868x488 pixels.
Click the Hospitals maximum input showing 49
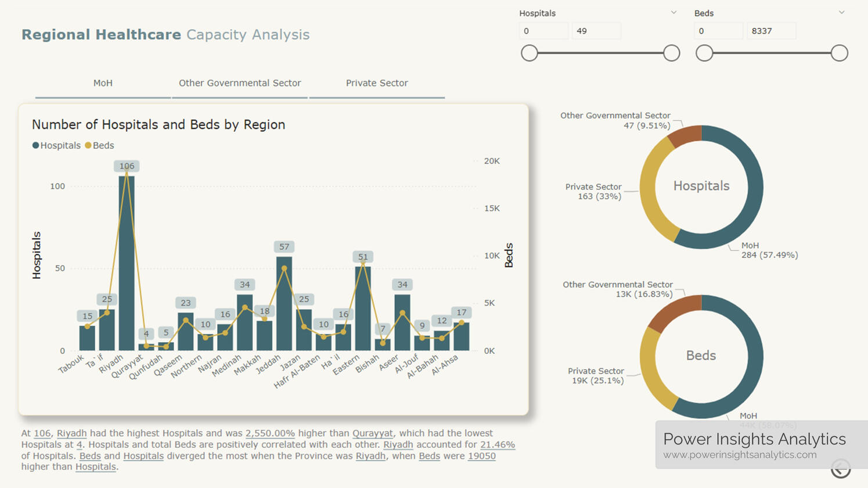pyautogui.click(x=596, y=30)
